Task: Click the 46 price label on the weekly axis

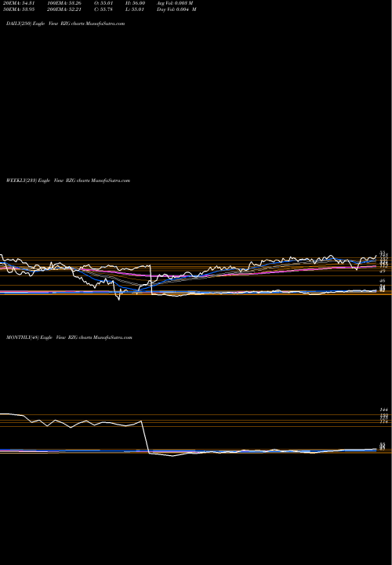Action: pyautogui.click(x=383, y=280)
